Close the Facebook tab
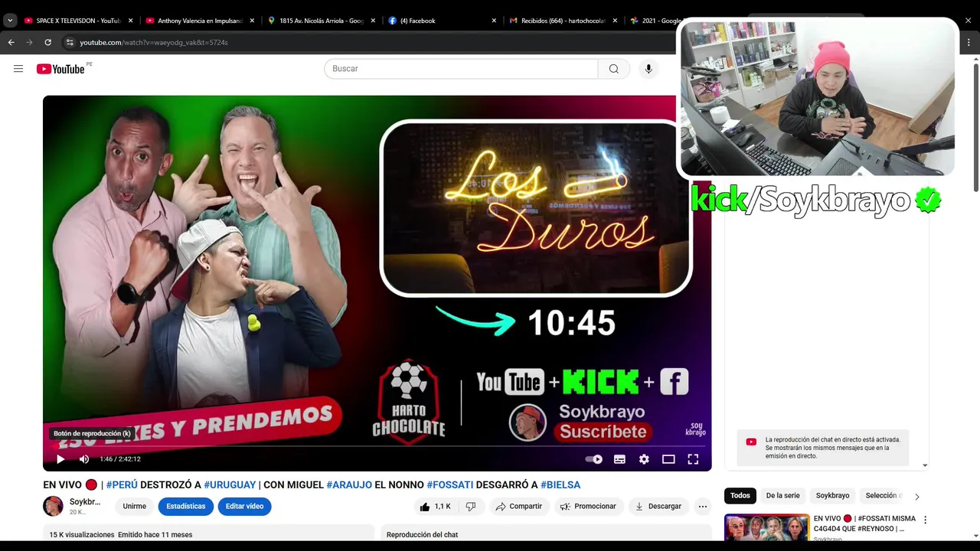This screenshot has width=980, height=551. (494, 21)
